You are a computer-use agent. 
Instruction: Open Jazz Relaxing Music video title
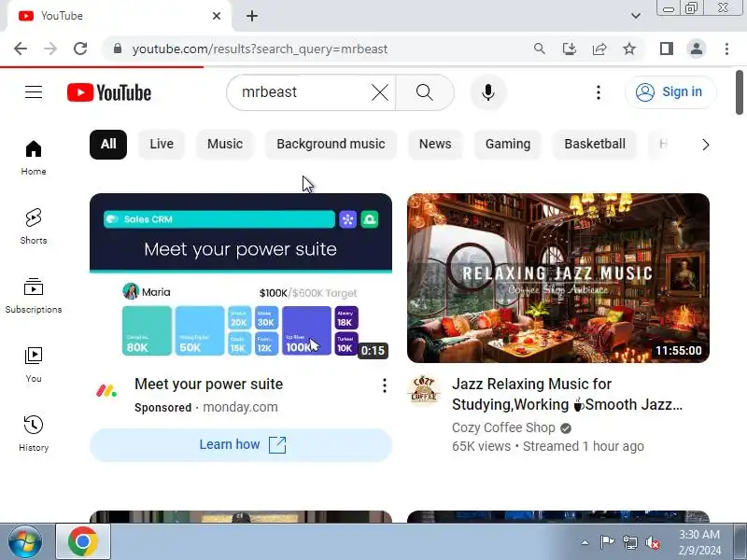tap(567, 394)
